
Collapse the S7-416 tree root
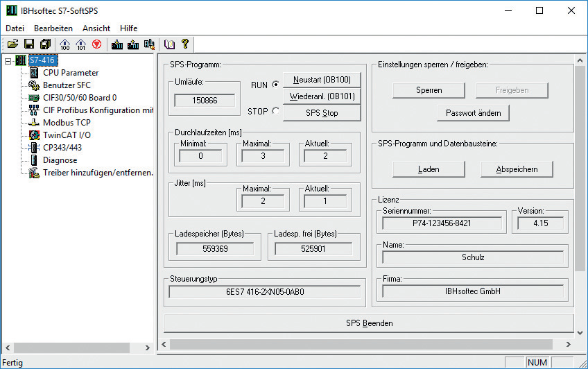(8, 60)
